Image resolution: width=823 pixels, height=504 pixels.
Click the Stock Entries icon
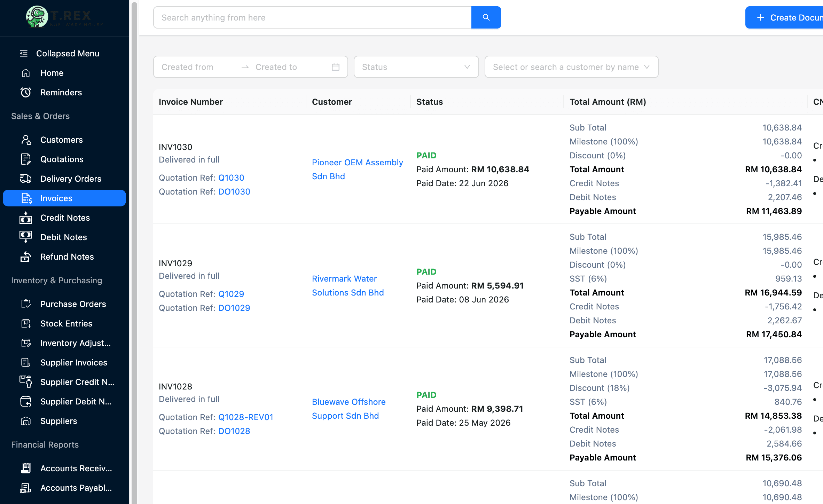(x=26, y=323)
